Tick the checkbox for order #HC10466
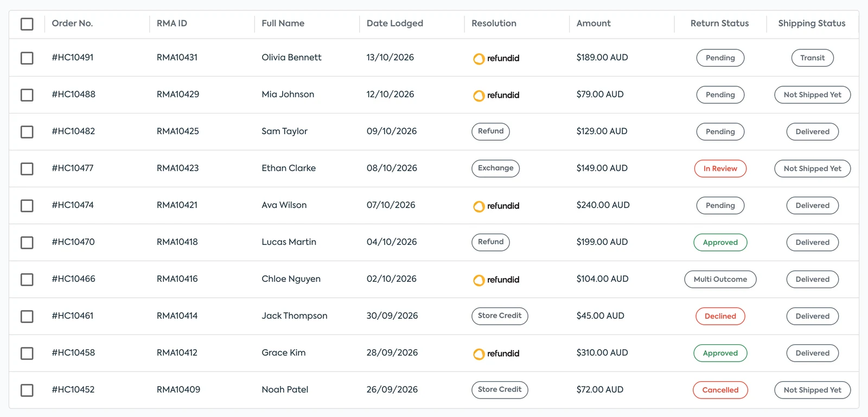 [x=27, y=280]
